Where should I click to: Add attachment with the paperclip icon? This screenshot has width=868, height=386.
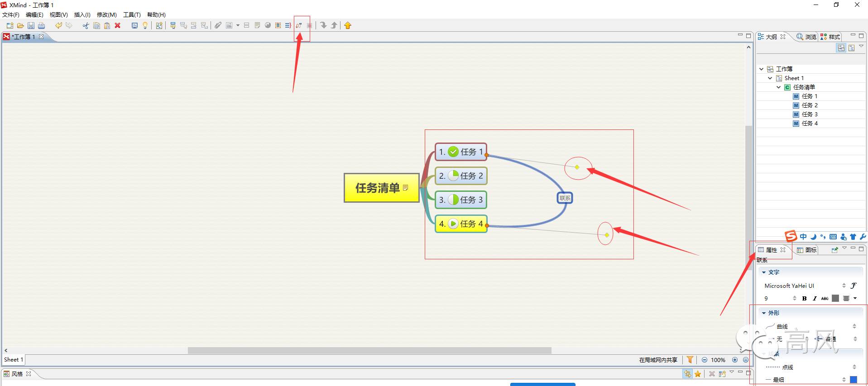pos(218,25)
